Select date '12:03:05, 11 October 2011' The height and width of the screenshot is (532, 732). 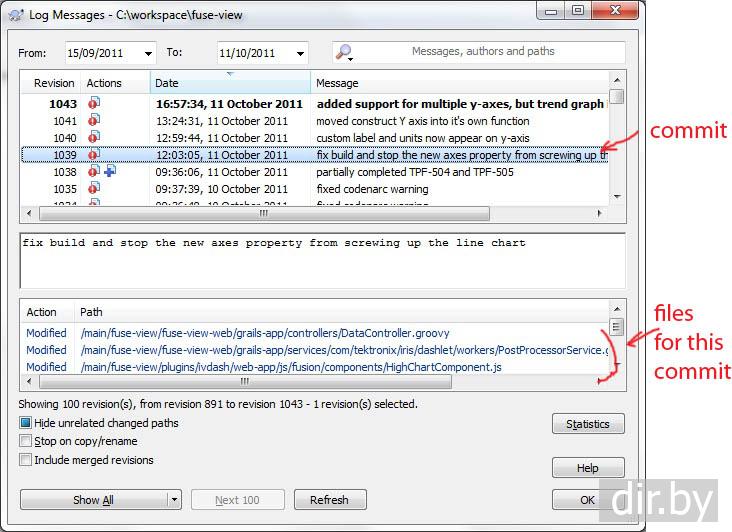(x=222, y=155)
